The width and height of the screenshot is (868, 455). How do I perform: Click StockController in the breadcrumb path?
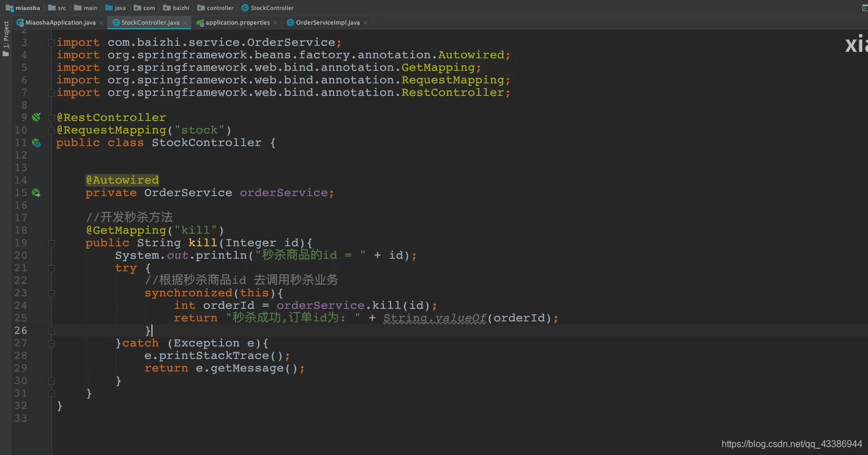point(272,8)
